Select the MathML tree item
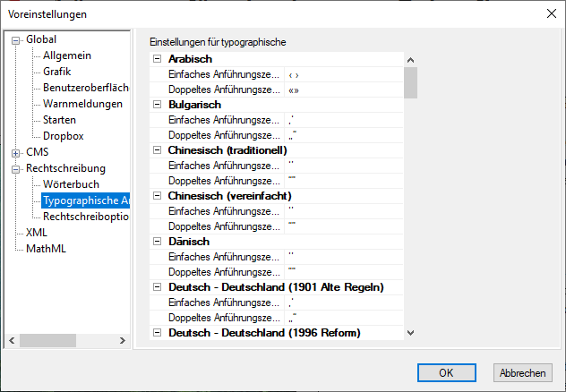566x392 pixels. click(x=45, y=249)
